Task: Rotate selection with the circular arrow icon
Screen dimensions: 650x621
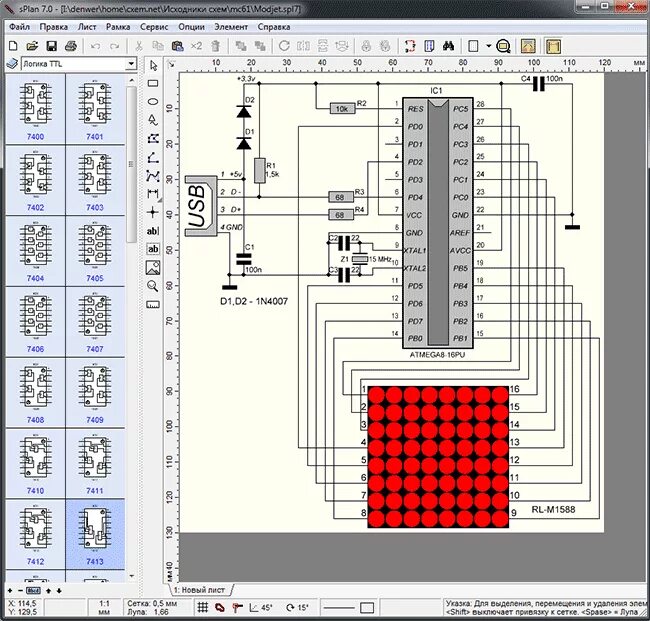Action: coord(284,46)
